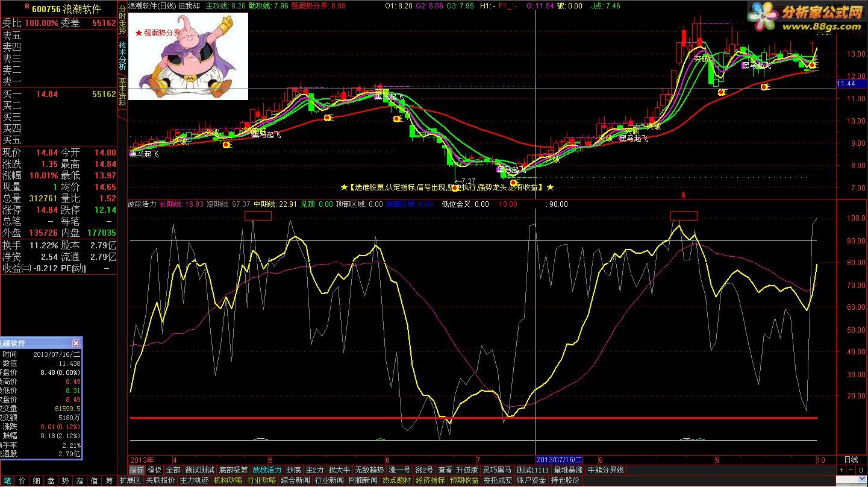Click the stock title 600756 浪潮软件
Viewport: 868px width, 487px height.
point(66,9)
